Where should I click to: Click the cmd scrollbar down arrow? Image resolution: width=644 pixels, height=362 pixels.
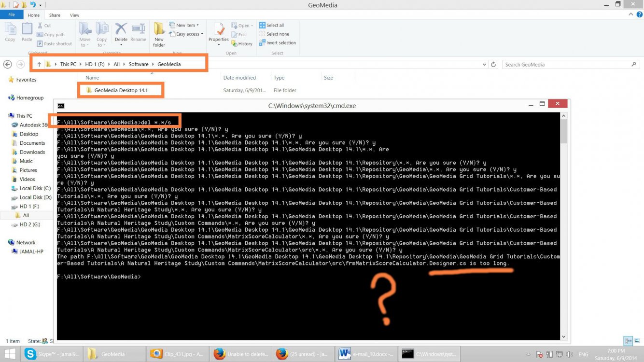click(x=563, y=336)
